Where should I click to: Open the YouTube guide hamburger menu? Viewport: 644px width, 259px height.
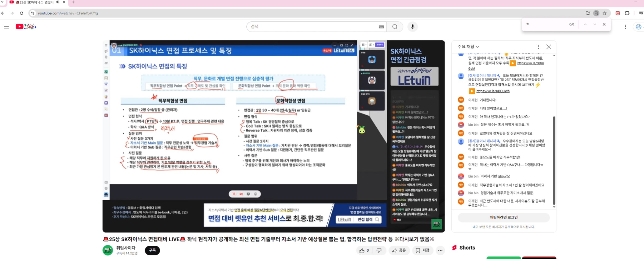point(6,26)
